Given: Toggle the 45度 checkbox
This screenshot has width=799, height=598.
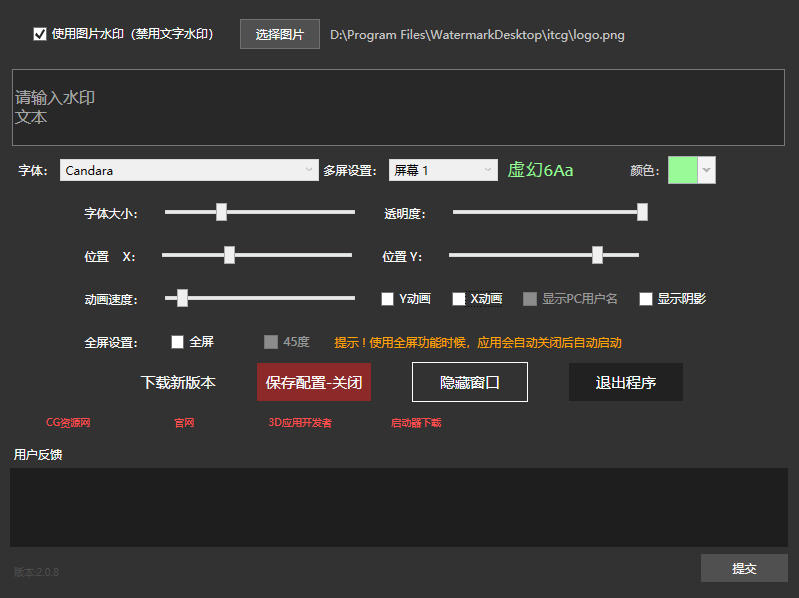Looking at the screenshot, I should click(x=271, y=342).
